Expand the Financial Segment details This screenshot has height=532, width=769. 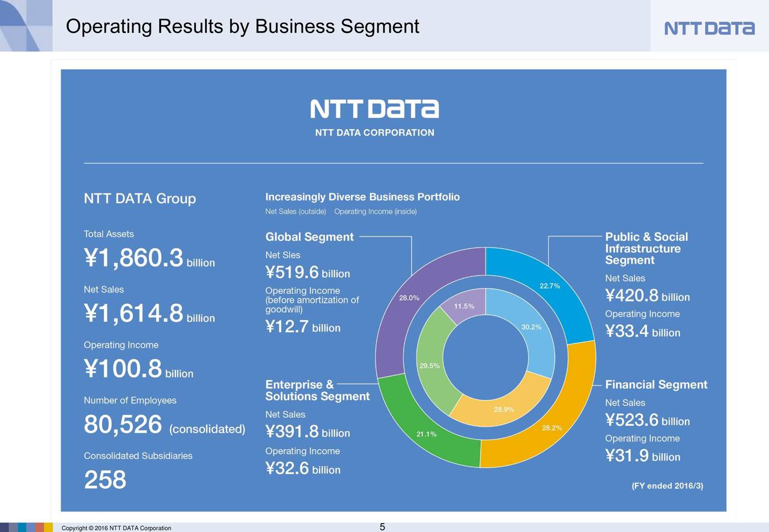click(x=656, y=384)
